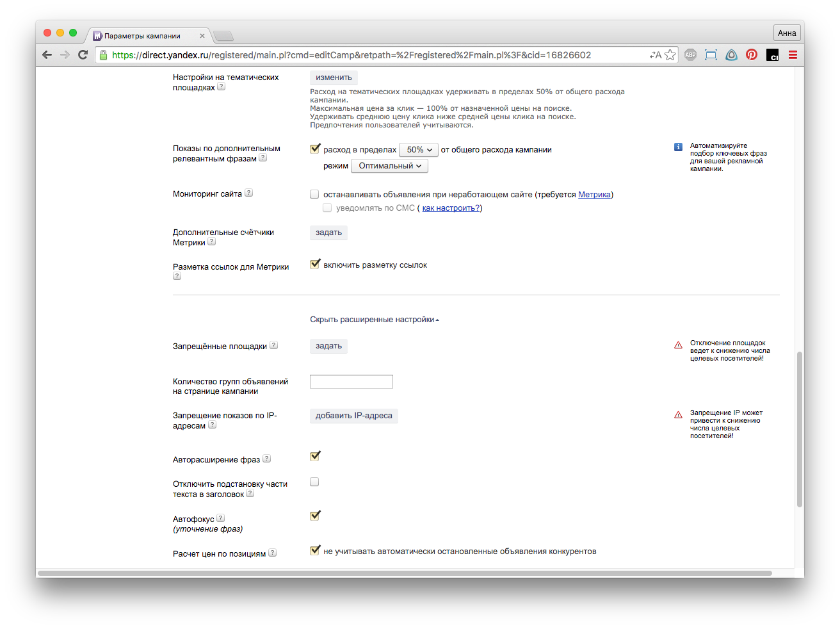Open the Adblock Plus extension icon
This screenshot has width=840, height=629.
(x=690, y=55)
